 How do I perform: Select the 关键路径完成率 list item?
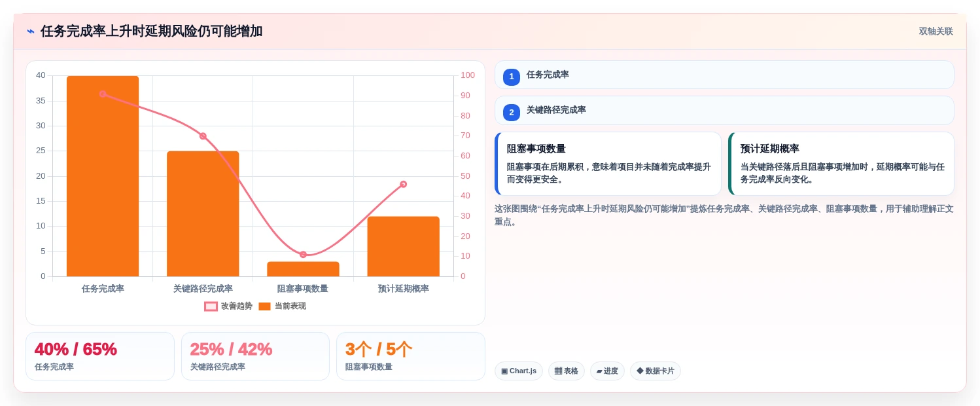[724, 110]
